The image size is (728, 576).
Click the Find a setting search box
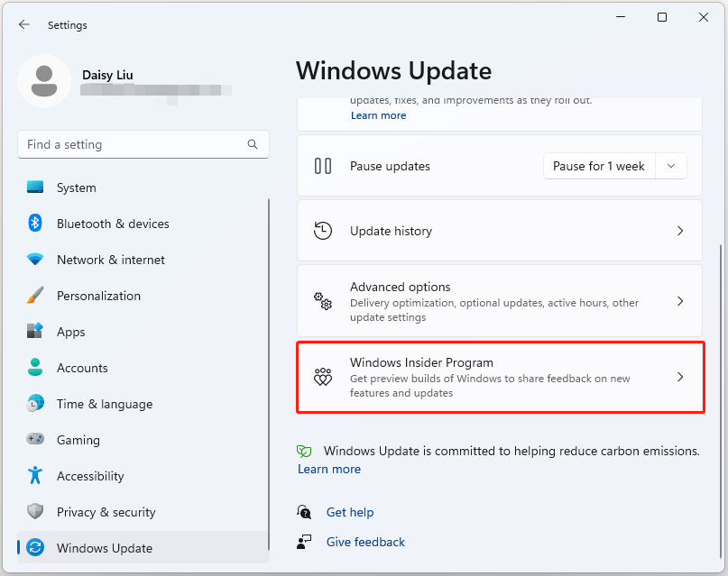point(143,144)
